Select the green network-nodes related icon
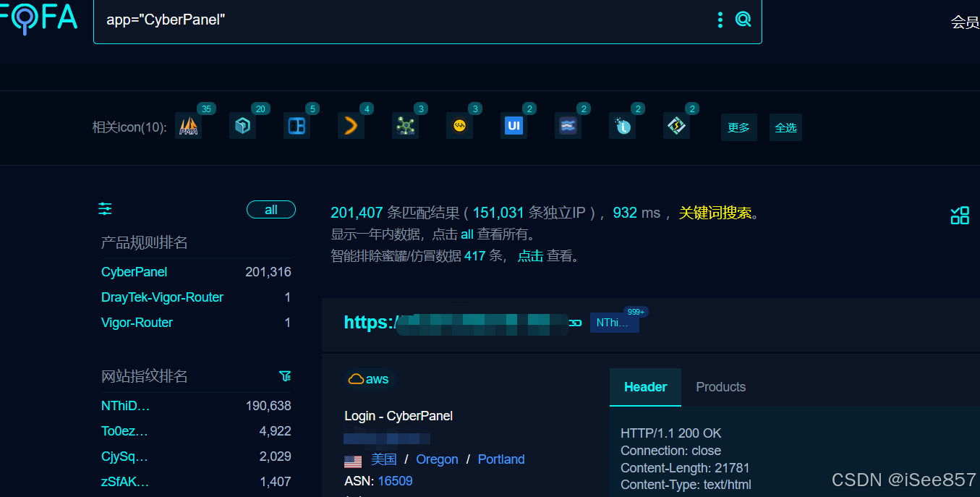The image size is (980, 497). 405,126
